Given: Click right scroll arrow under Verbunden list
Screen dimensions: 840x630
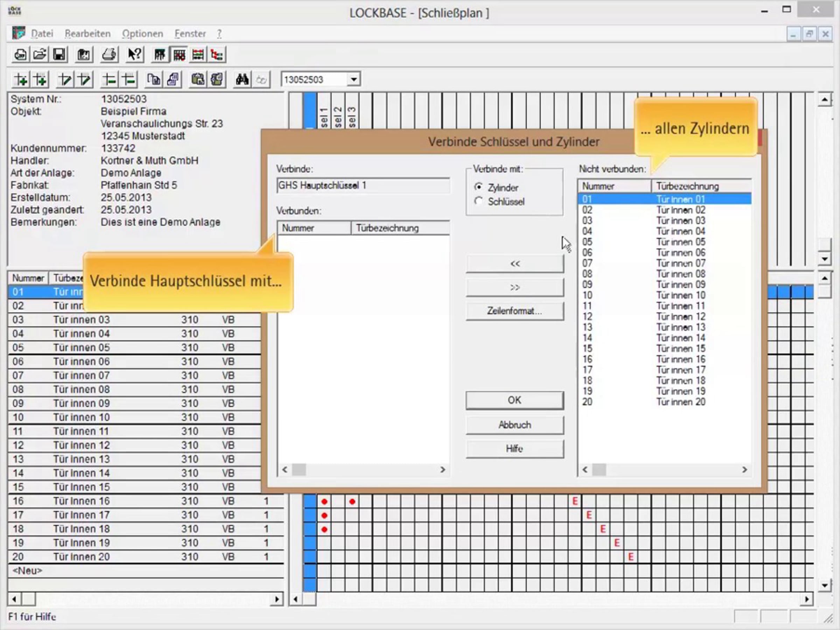Looking at the screenshot, I should [442, 470].
